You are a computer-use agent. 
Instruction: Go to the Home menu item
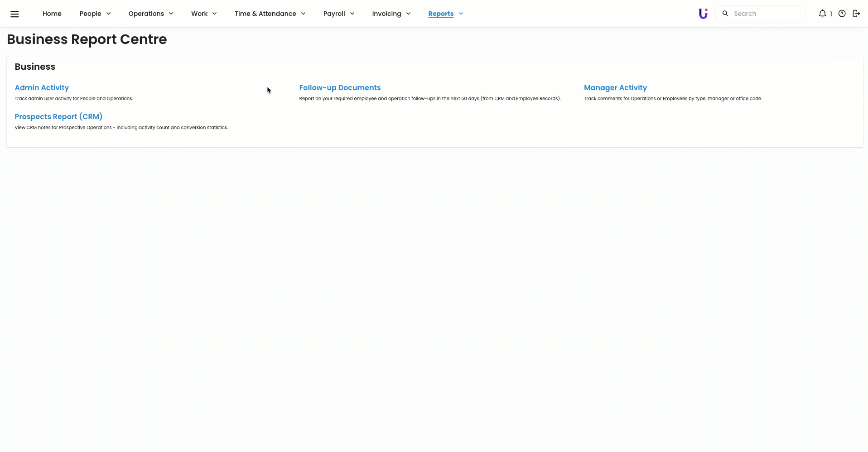(x=52, y=14)
